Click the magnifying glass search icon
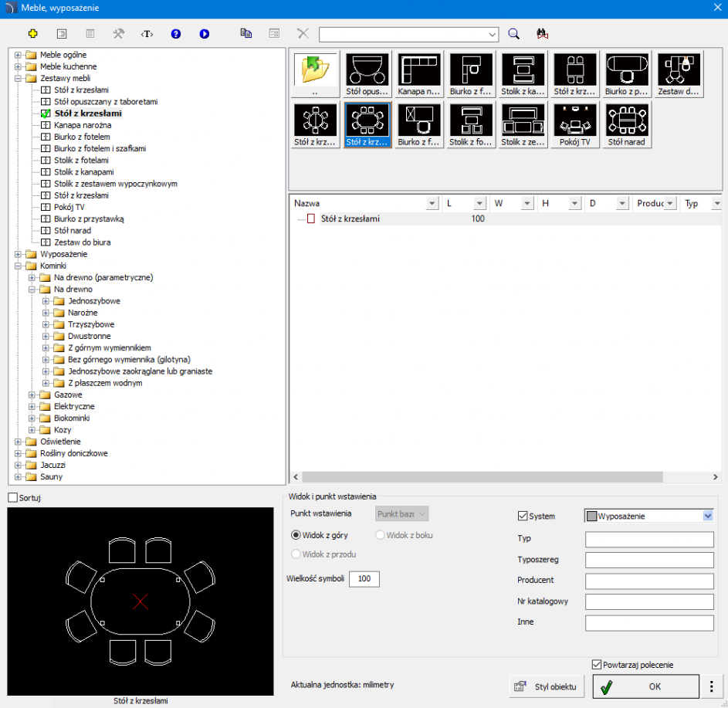 [x=514, y=34]
